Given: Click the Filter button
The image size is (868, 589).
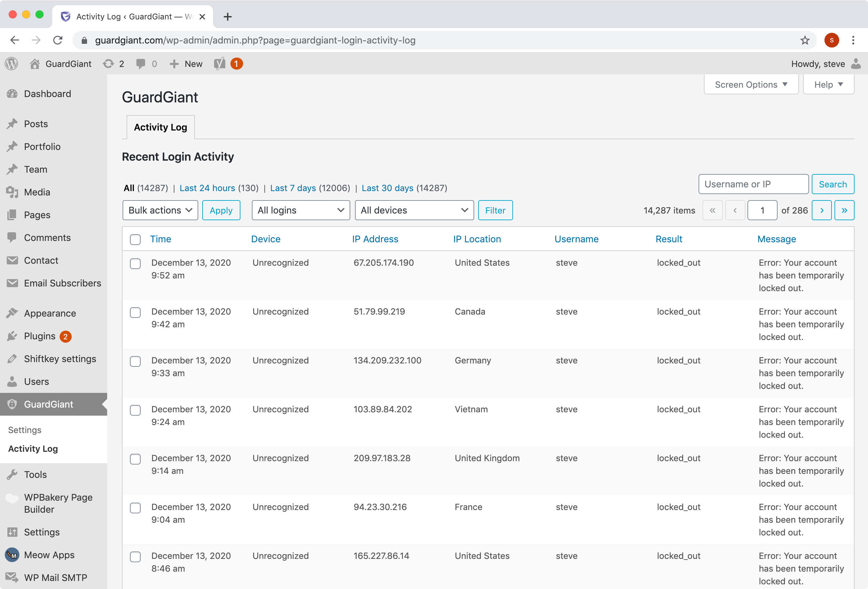Looking at the screenshot, I should tap(495, 211).
